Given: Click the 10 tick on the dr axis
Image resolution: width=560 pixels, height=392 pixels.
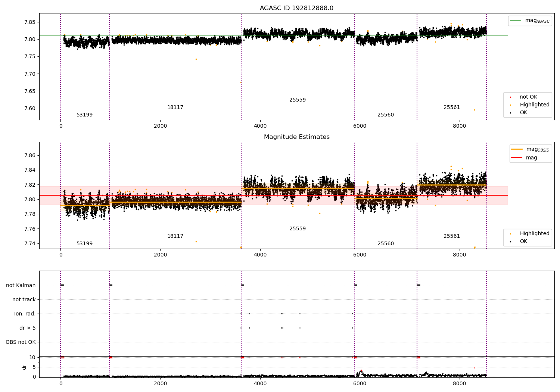Looking at the screenshot, I should click(x=32, y=358).
